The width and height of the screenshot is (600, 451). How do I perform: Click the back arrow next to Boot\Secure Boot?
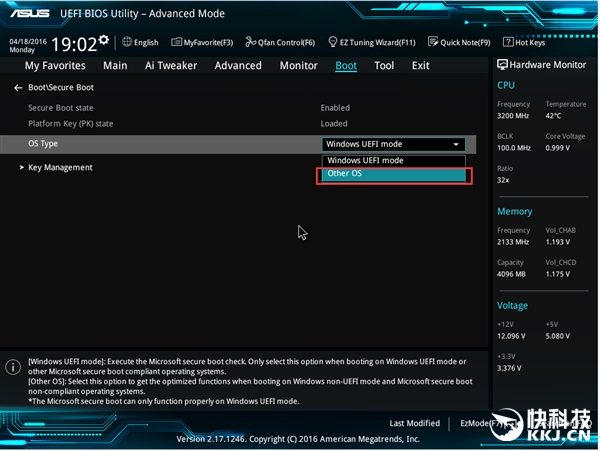click(x=17, y=88)
